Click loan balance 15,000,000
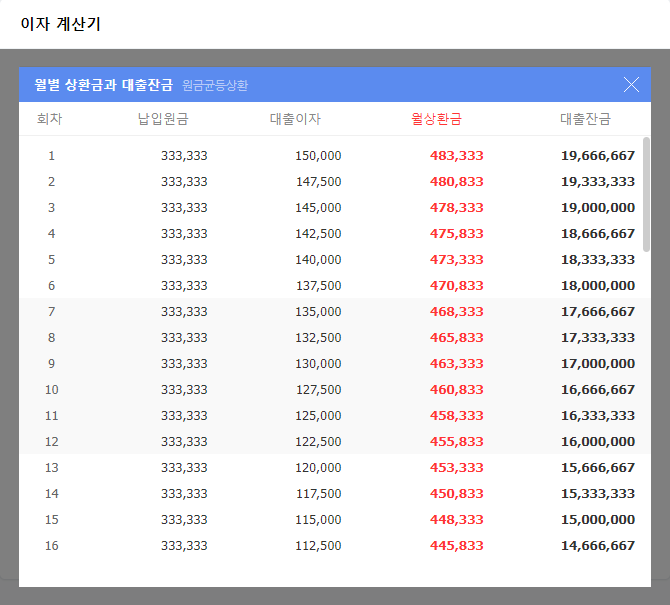Screen dimensions: 670x605 click(598, 520)
